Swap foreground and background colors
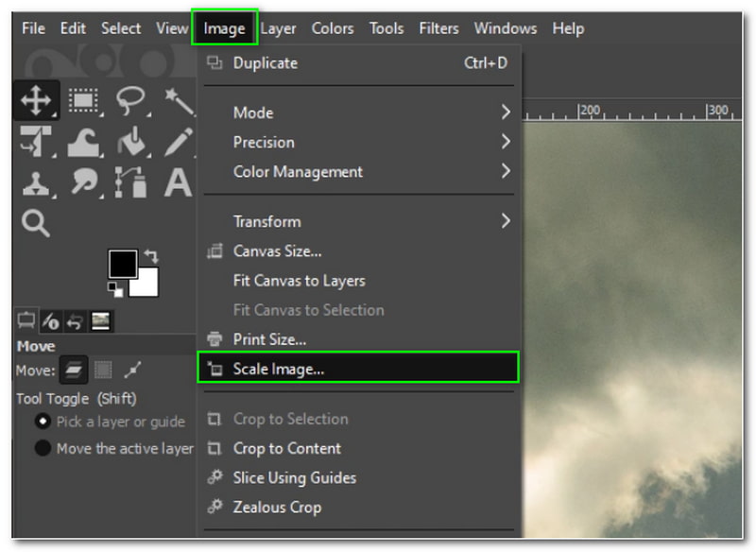 [x=152, y=256]
